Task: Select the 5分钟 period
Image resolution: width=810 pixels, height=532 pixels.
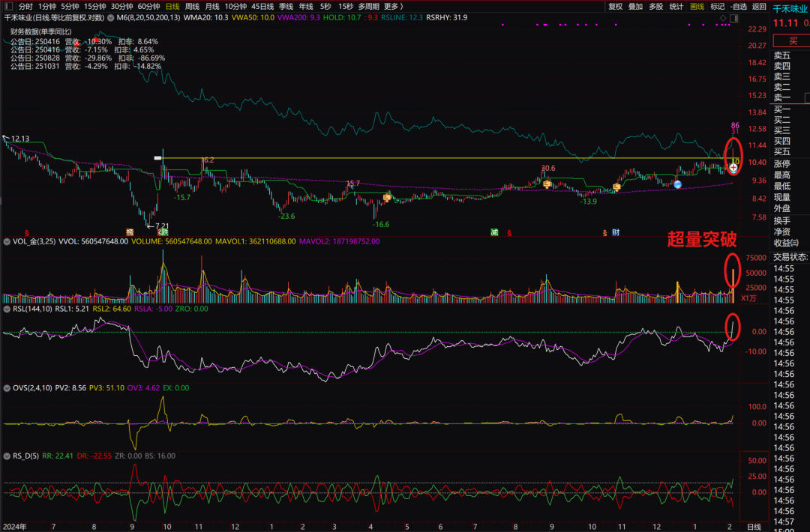Action: pyautogui.click(x=70, y=6)
